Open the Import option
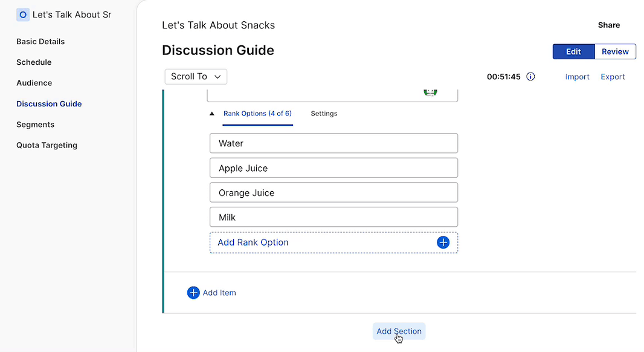 [577, 76]
